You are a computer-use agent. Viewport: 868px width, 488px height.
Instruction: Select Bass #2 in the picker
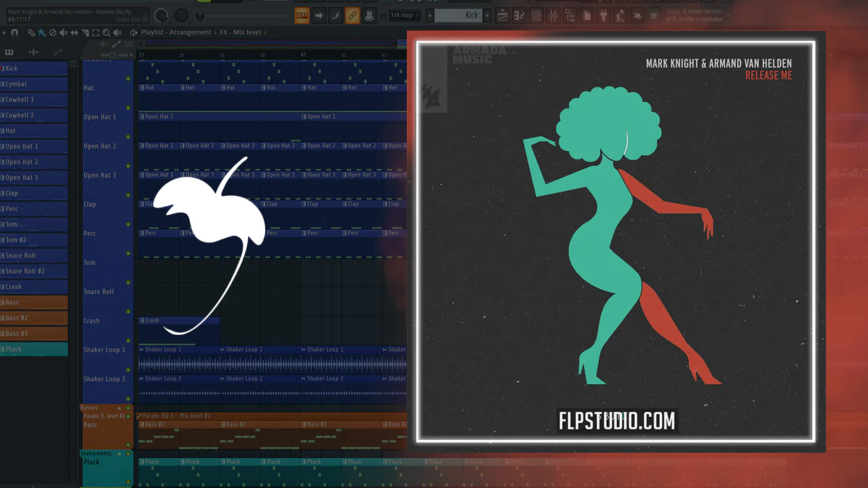pyautogui.click(x=34, y=318)
